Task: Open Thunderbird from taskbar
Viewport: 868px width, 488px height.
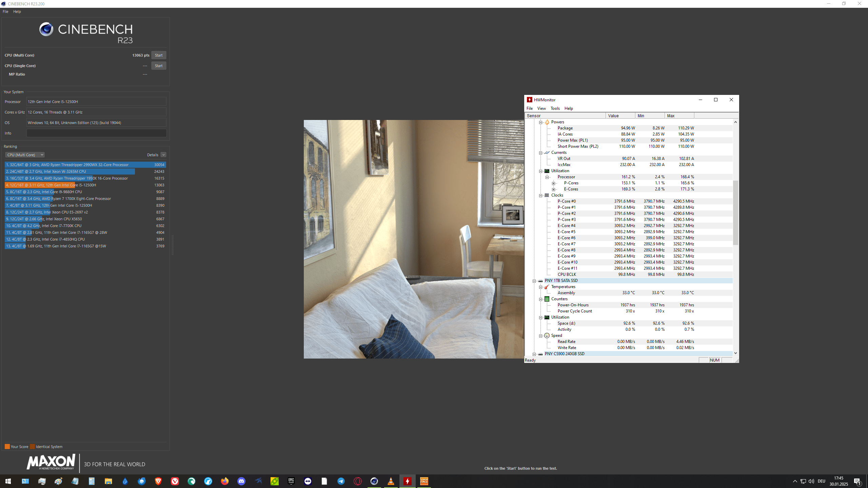Action: 141,481
